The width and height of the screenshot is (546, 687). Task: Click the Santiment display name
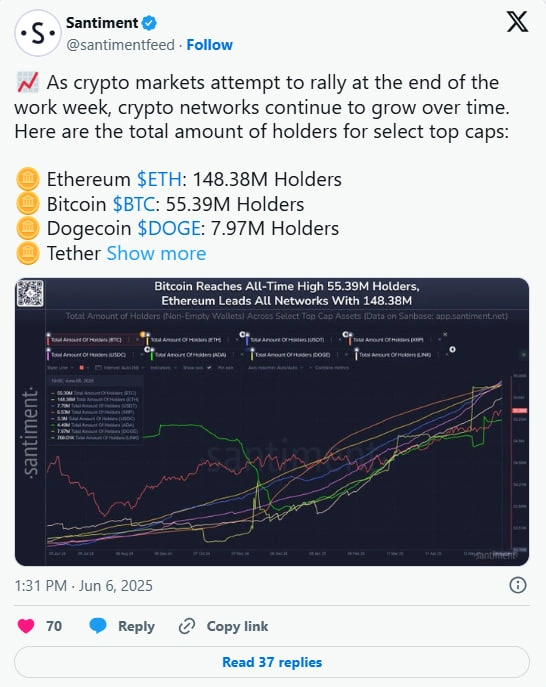pyautogui.click(x=102, y=22)
